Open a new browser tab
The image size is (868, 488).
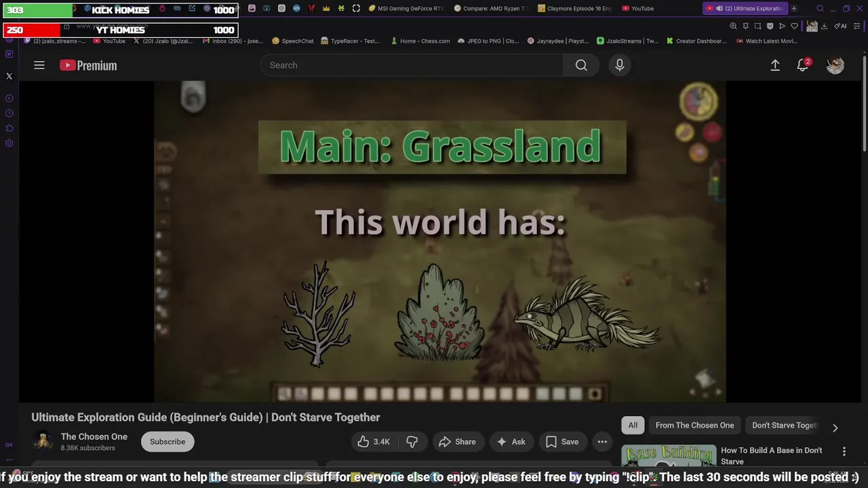(794, 9)
